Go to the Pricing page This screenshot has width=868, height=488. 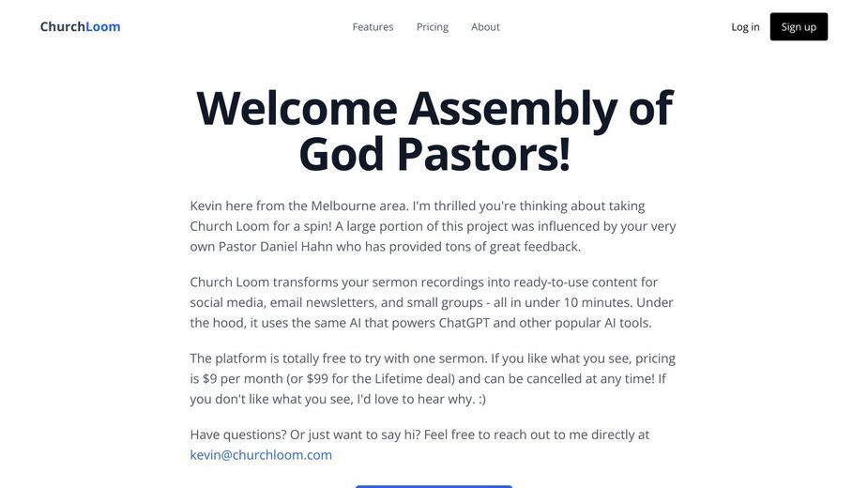pyautogui.click(x=433, y=26)
